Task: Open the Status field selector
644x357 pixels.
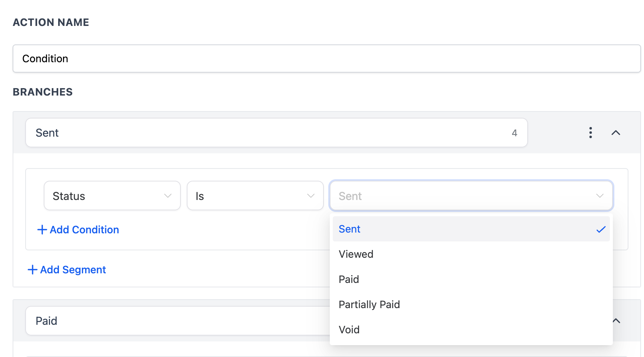Action: click(107, 196)
